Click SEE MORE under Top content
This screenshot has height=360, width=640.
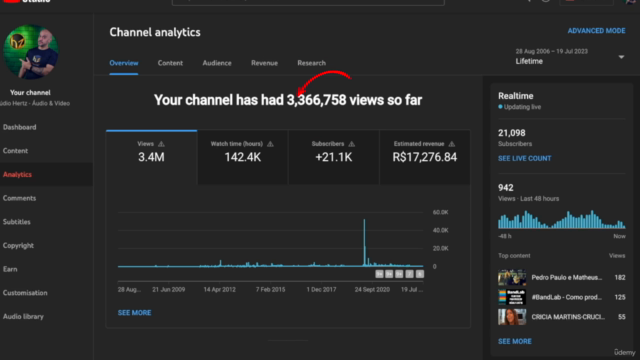point(515,342)
